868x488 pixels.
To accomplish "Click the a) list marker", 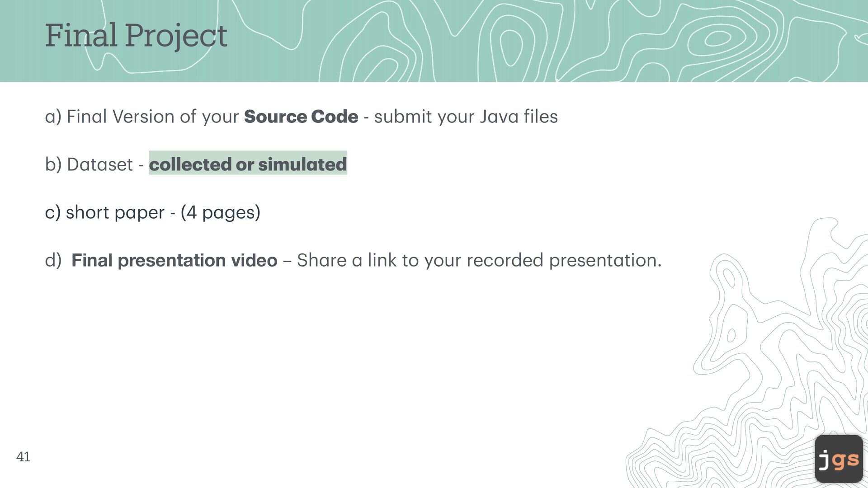I will [52, 117].
